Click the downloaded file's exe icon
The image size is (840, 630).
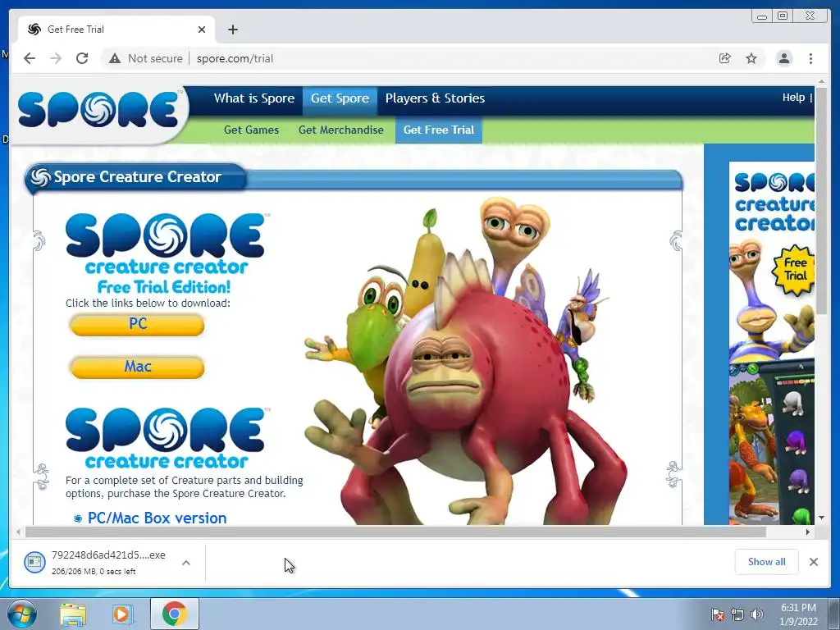click(x=34, y=562)
